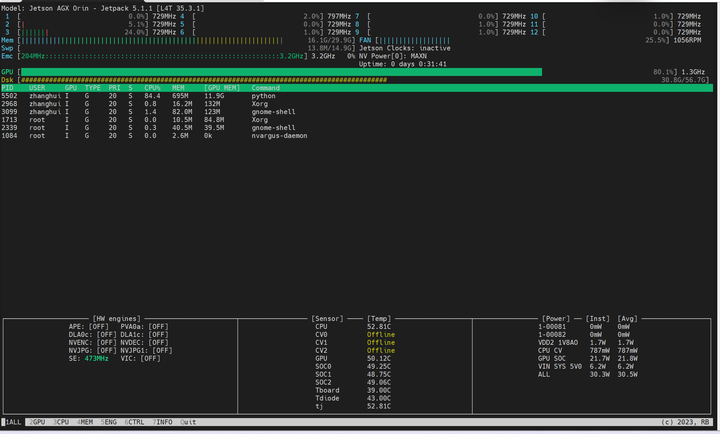Open the 2GPU tab
Viewport: 720px width, 434px height.
pos(37,422)
